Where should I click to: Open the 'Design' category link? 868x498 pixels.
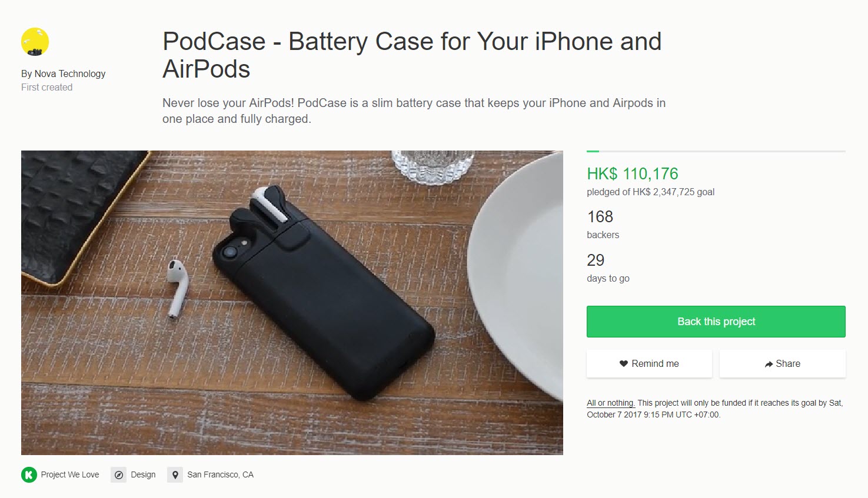pos(143,474)
